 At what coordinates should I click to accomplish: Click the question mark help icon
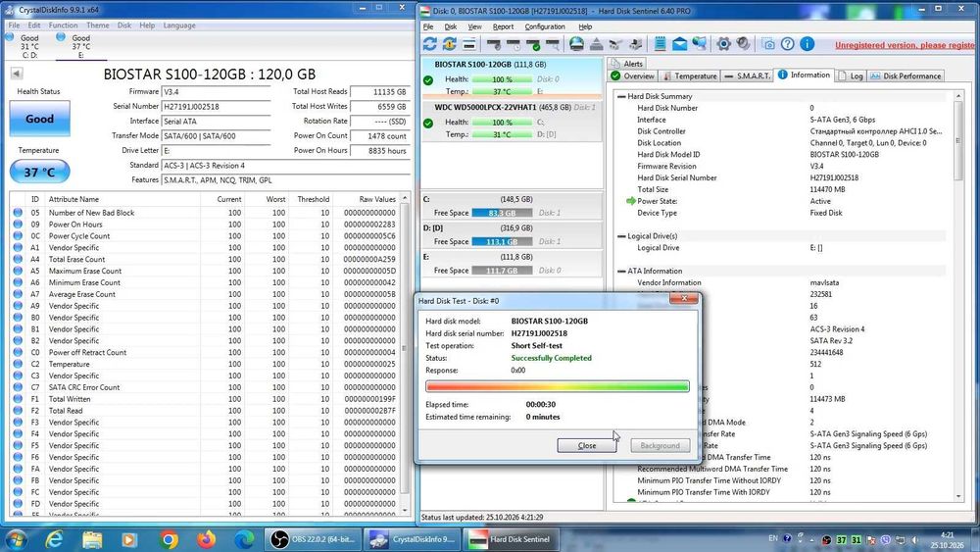pos(788,44)
